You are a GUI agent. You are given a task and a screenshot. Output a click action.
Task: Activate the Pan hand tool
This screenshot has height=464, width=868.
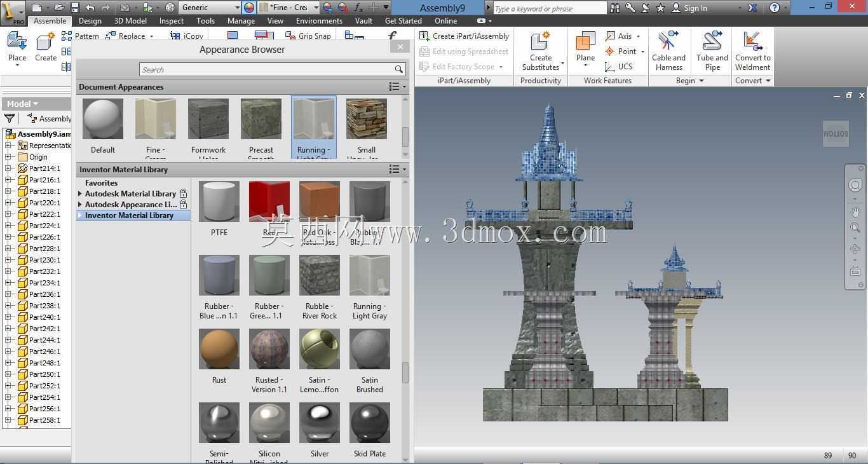click(x=855, y=212)
